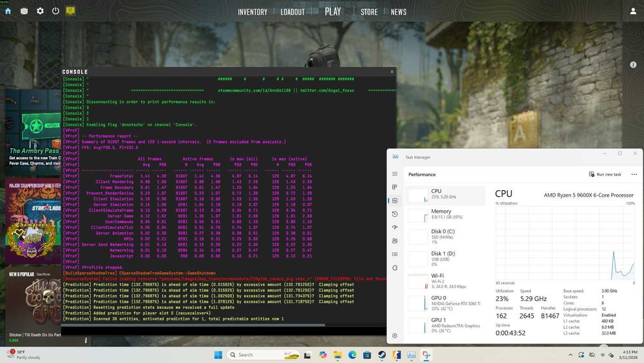Click the weather widget on taskbar

tap(24, 355)
